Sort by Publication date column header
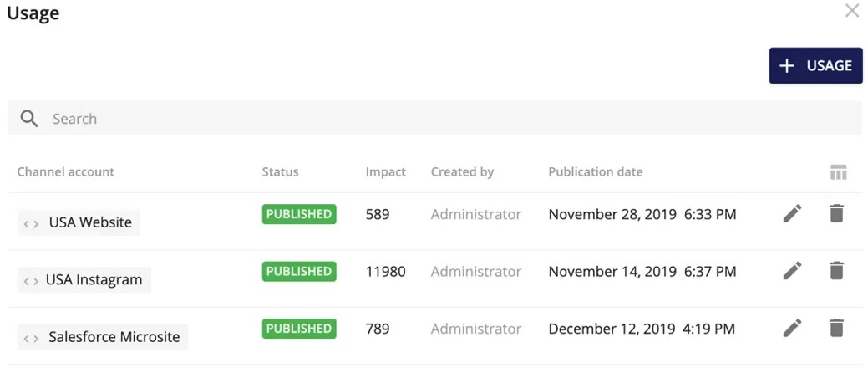This screenshot has height=378, width=868. tap(596, 171)
